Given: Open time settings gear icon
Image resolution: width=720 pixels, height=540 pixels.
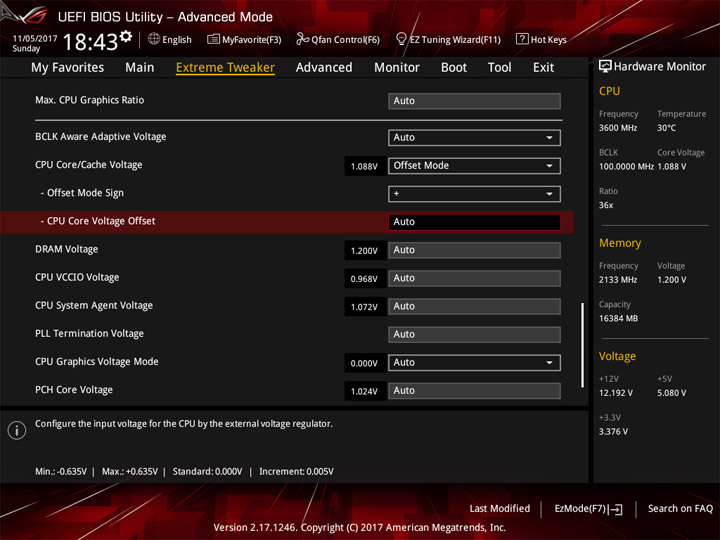Looking at the screenshot, I should 126,36.
